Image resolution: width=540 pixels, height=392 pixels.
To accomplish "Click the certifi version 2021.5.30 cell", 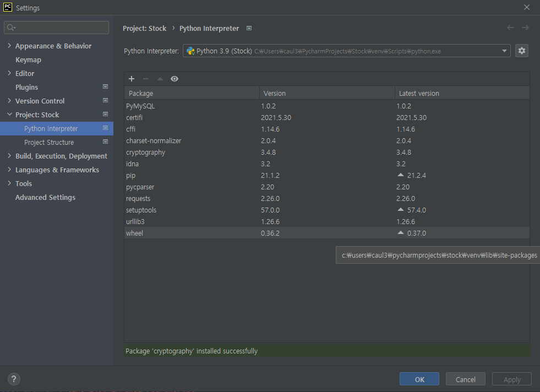I will click(x=276, y=117).
